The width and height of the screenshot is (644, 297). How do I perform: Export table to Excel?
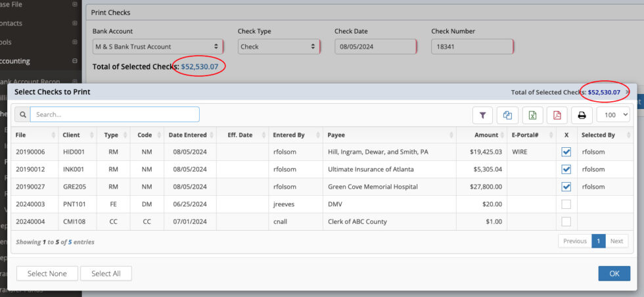pos(532,116)
